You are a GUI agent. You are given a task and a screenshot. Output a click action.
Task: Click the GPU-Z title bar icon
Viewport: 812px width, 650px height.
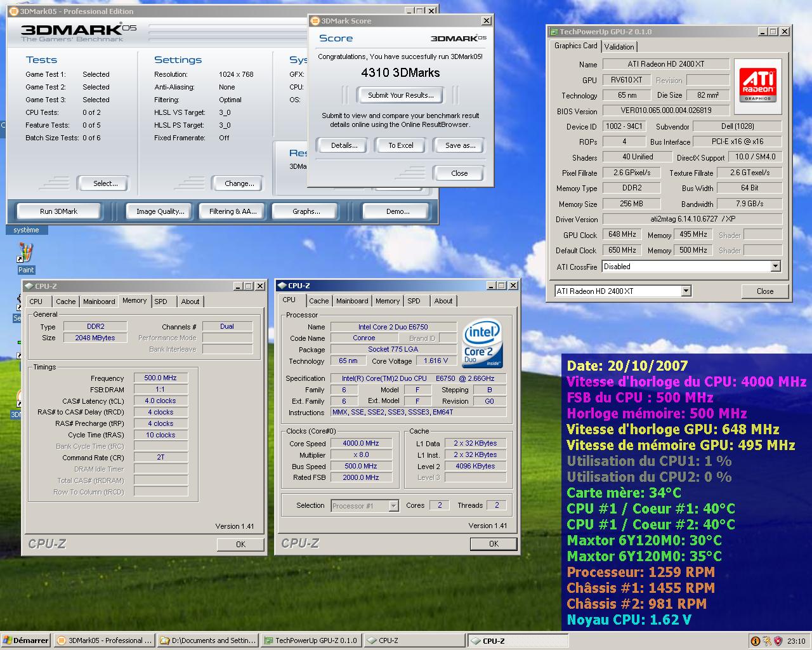(554, 32)
